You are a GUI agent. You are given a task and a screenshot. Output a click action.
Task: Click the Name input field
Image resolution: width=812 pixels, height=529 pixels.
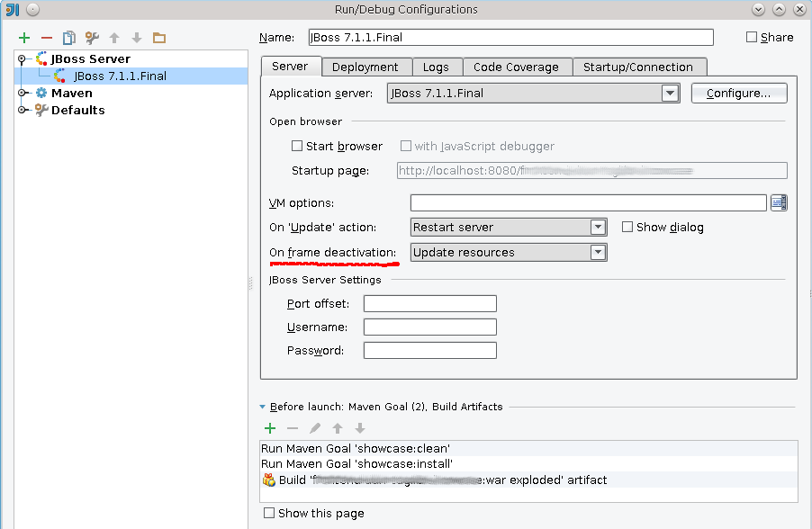point(510,37)
